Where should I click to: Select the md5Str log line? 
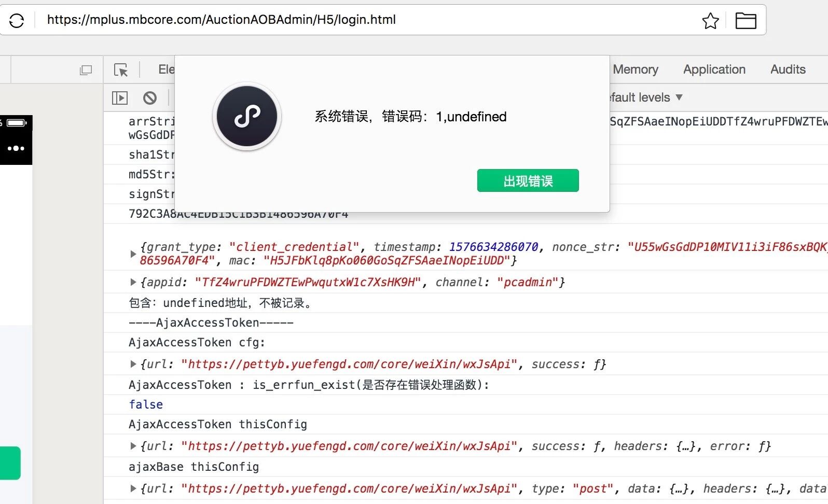pyautogui.click(x=152, y=174)
